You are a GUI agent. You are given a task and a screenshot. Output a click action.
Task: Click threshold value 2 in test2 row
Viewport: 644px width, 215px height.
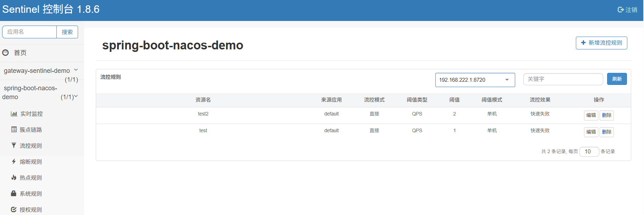455,114
